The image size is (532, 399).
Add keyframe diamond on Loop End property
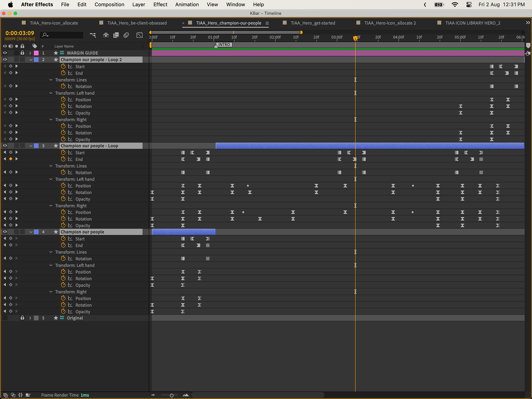11,159
